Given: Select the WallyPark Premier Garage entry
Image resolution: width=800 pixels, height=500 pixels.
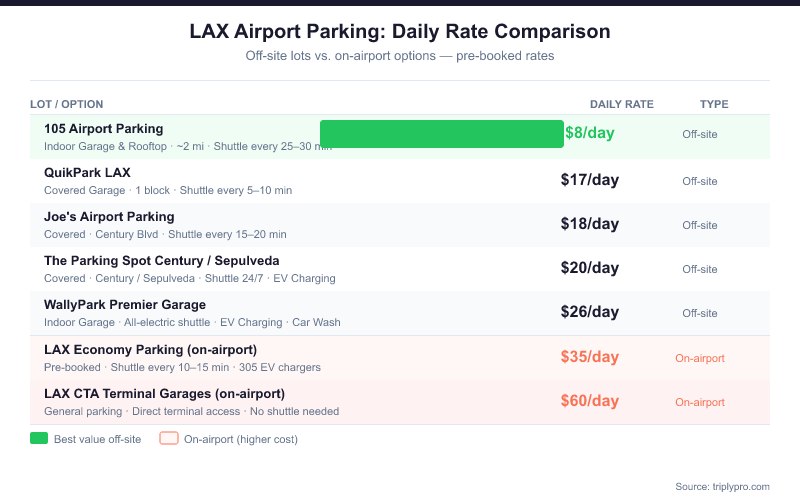Looking at the screenshot, I should pyautogui.click(x=125, y=305).
